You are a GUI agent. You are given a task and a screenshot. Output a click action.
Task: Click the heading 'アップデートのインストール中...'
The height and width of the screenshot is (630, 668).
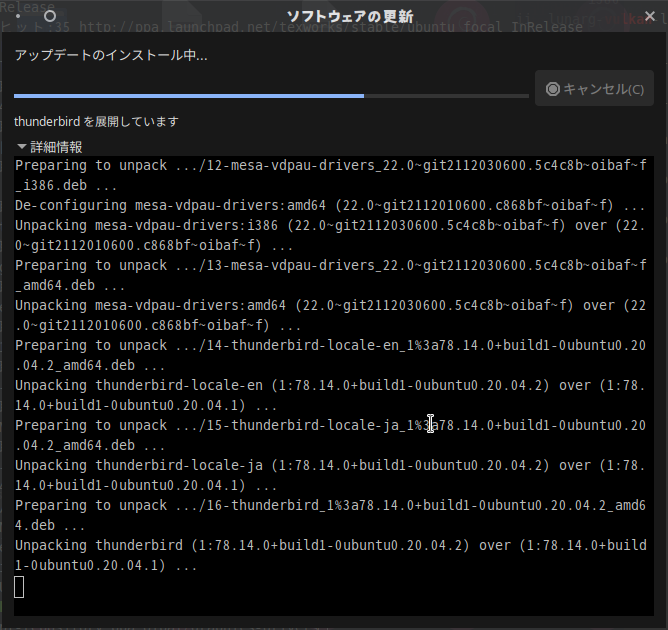point(111,55)
